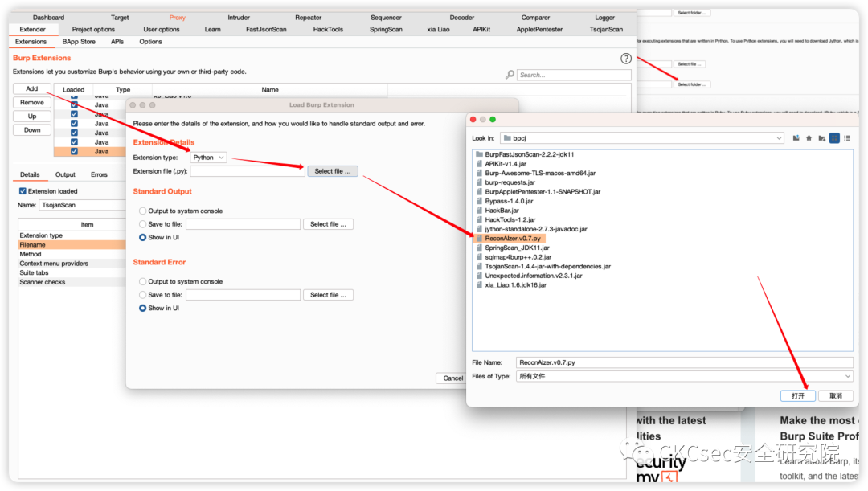Create new folder icon in file chooser
The image size is (868, 491).
coord(821,138)
